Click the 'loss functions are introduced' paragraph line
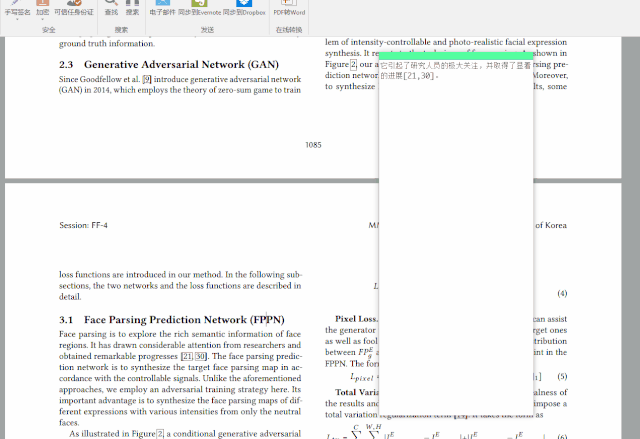This screenshot has width=640, height=439. [180, 275]
